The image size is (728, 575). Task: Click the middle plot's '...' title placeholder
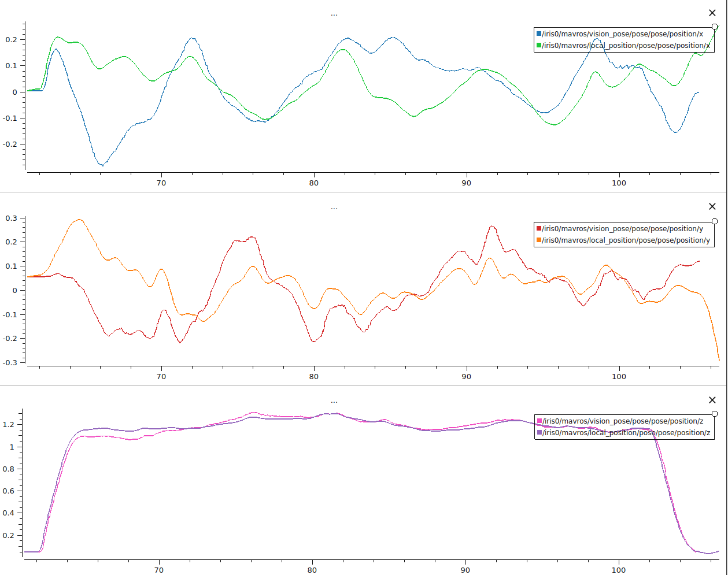click(334, 208)
